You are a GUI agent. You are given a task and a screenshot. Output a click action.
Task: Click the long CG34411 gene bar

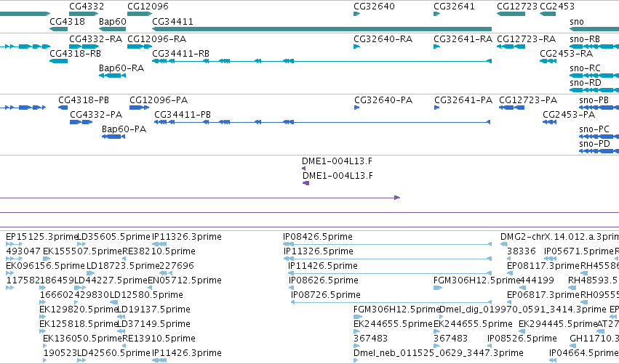pyautogui.click(x=322, y=29)
